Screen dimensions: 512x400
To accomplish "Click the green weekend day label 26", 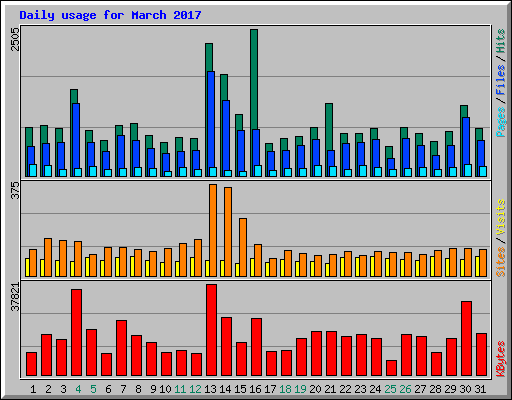I will pyautogui.click(x=405, y=389).
